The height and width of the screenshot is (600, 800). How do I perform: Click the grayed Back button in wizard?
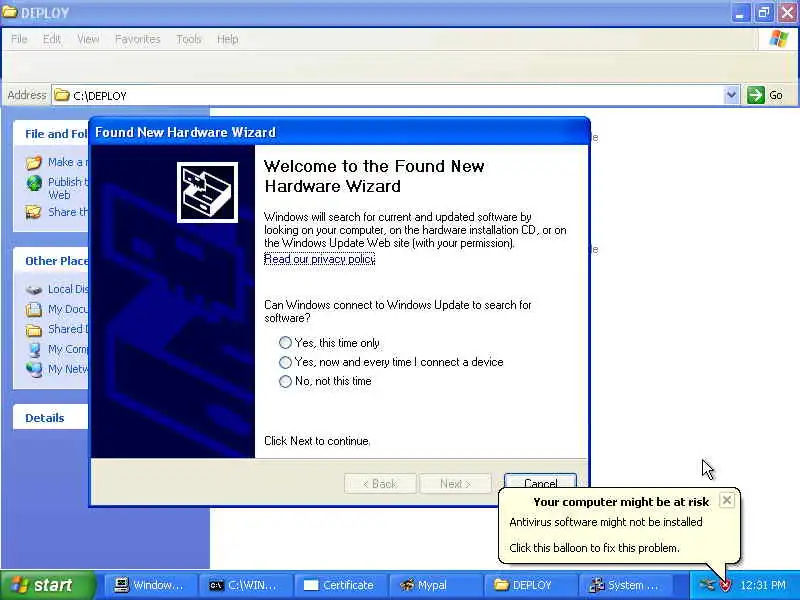[x=380, y=484]
